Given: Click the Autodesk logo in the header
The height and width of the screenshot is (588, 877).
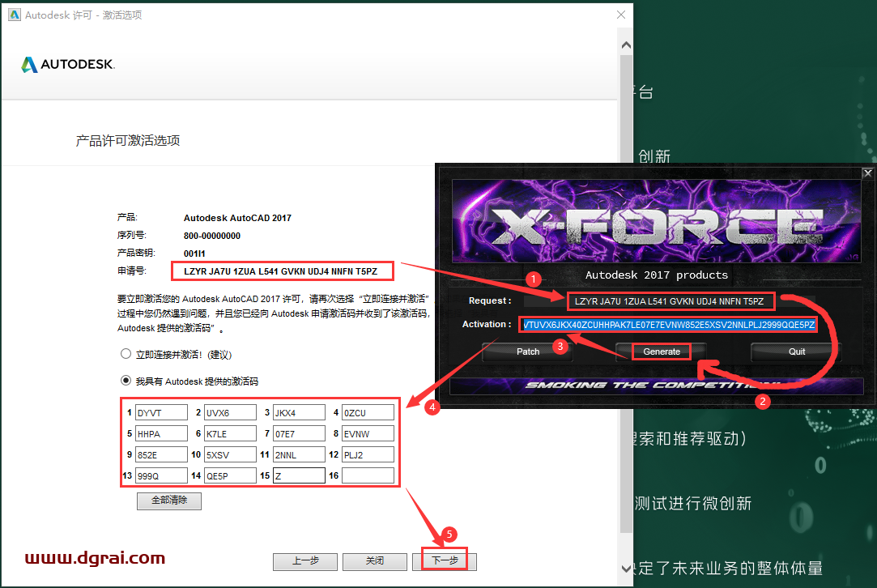Looking at the screenshot, I should pos(68,64).
